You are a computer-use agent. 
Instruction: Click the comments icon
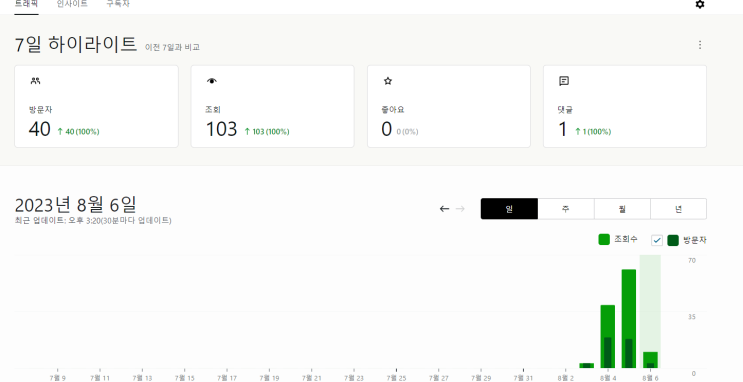[564, 81]
